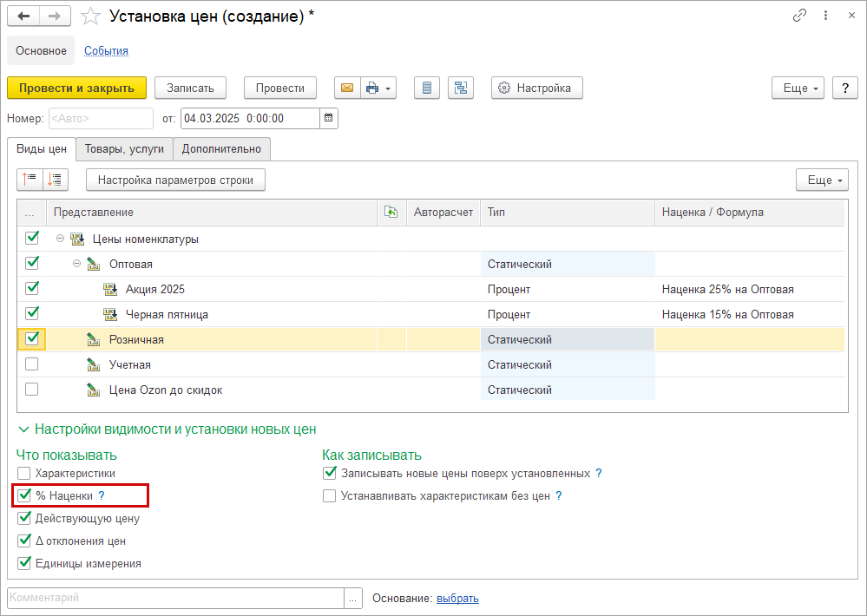Click the выбрать link for Основание
867x616 pixels.
tap(458, 599)
